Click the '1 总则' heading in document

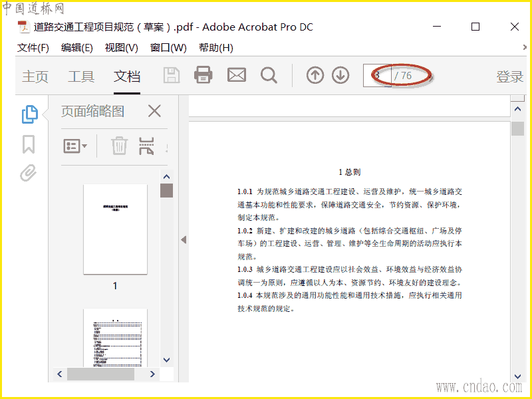(x=350, y=172)
